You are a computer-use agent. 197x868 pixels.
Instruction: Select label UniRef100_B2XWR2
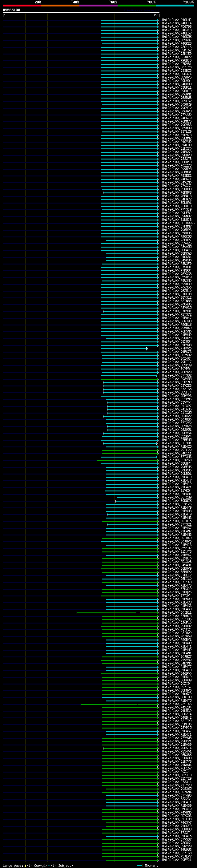pyautogui.click(x=176, y=57)
